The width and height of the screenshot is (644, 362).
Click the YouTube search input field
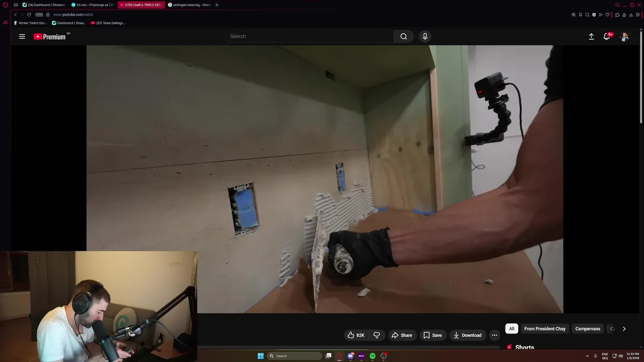(x=309, y=36)
